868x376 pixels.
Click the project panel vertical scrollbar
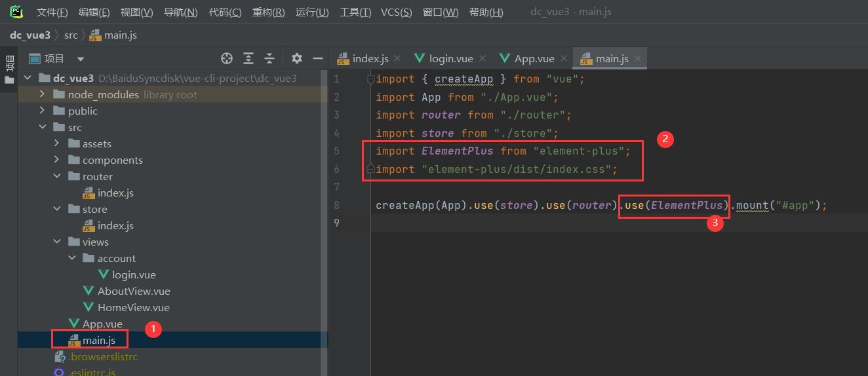[324, 224]
